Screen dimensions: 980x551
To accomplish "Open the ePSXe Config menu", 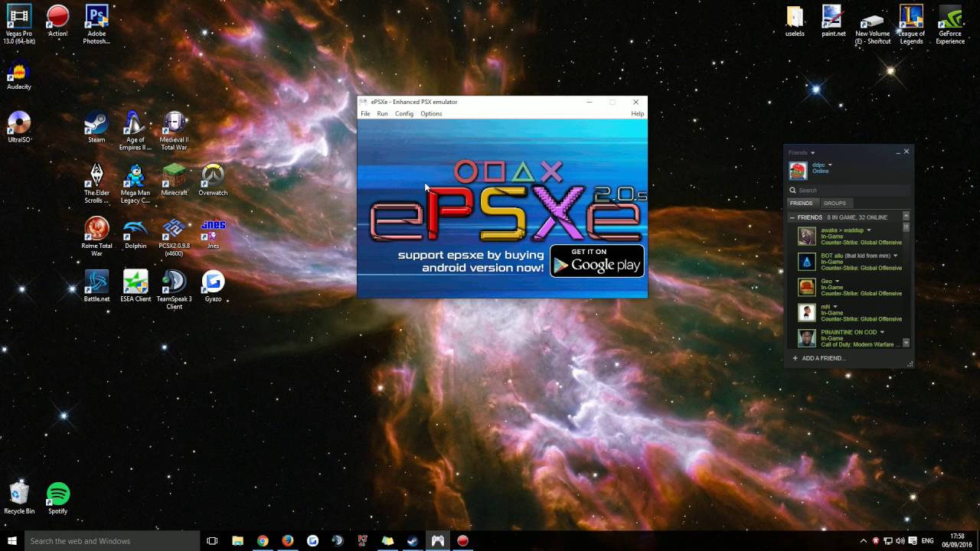I will pos(404,113).
